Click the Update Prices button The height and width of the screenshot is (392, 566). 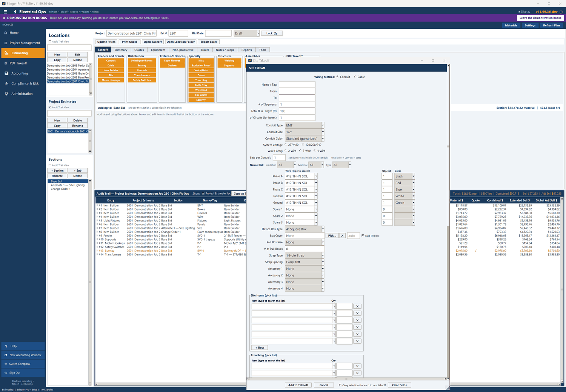(106, 42)
